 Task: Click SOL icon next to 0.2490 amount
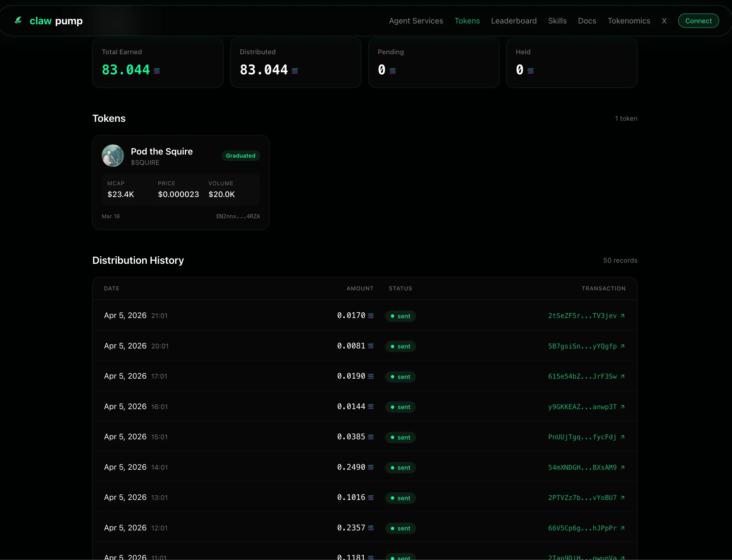pos(371,467)
